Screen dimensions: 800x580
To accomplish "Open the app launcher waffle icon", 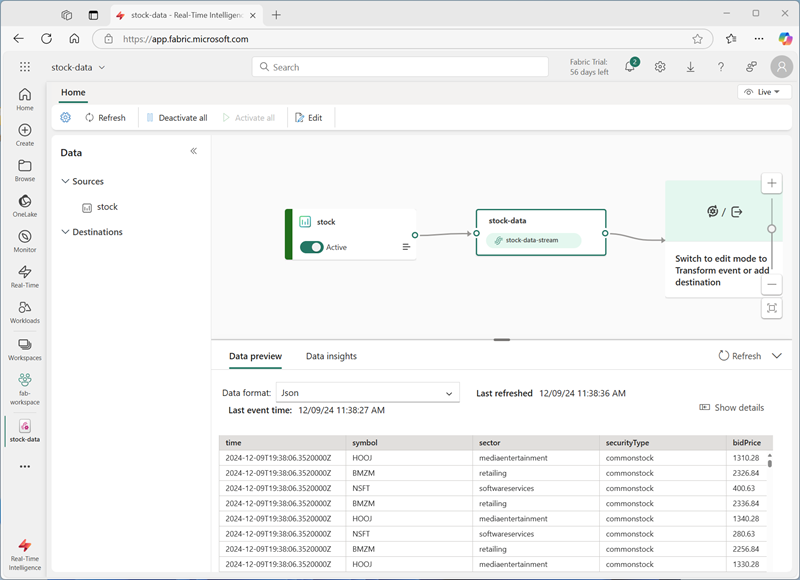I will (24, 67).
